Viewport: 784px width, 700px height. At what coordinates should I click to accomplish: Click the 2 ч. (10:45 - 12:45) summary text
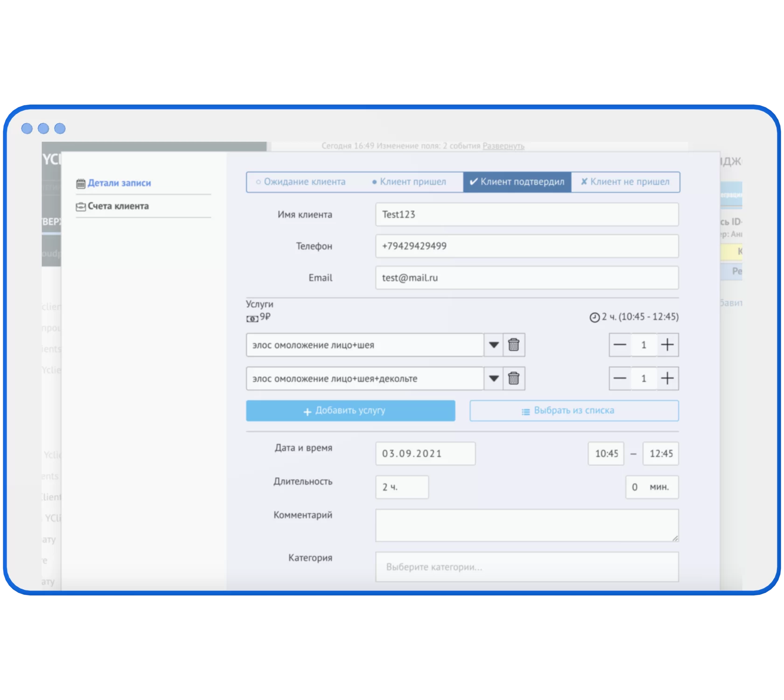pos(640,317)
